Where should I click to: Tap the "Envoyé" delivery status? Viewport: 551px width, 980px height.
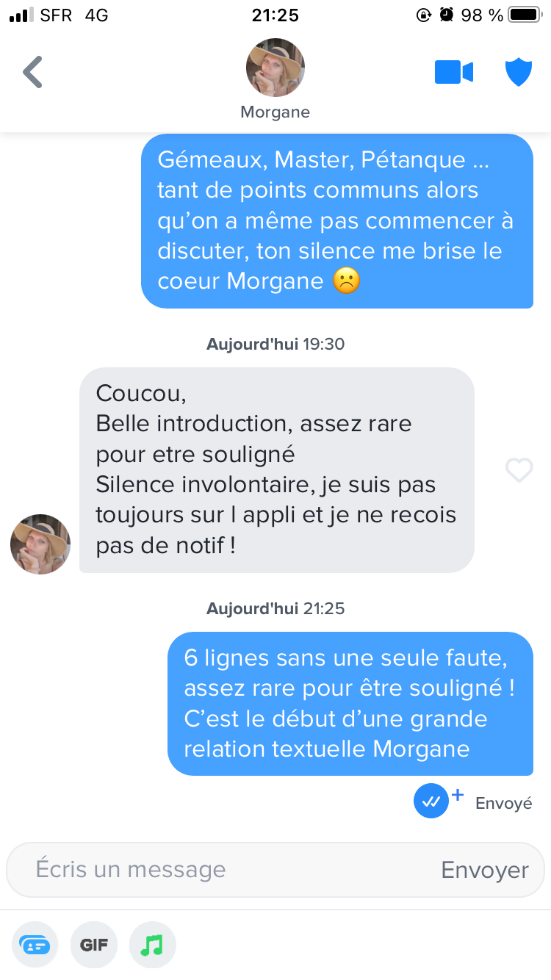503,803
